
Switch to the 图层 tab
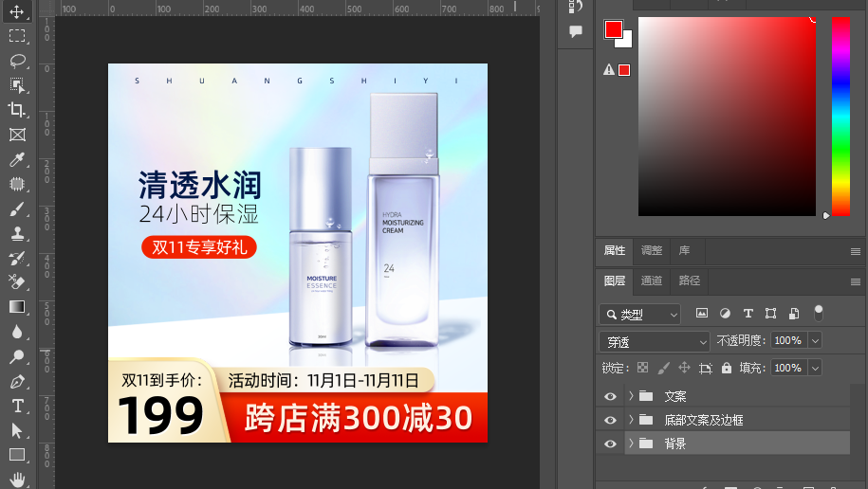(x=615, y=281)
